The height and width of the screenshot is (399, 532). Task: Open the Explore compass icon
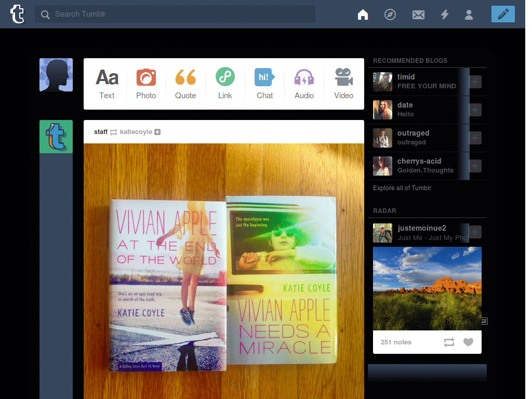coord(390,15)
